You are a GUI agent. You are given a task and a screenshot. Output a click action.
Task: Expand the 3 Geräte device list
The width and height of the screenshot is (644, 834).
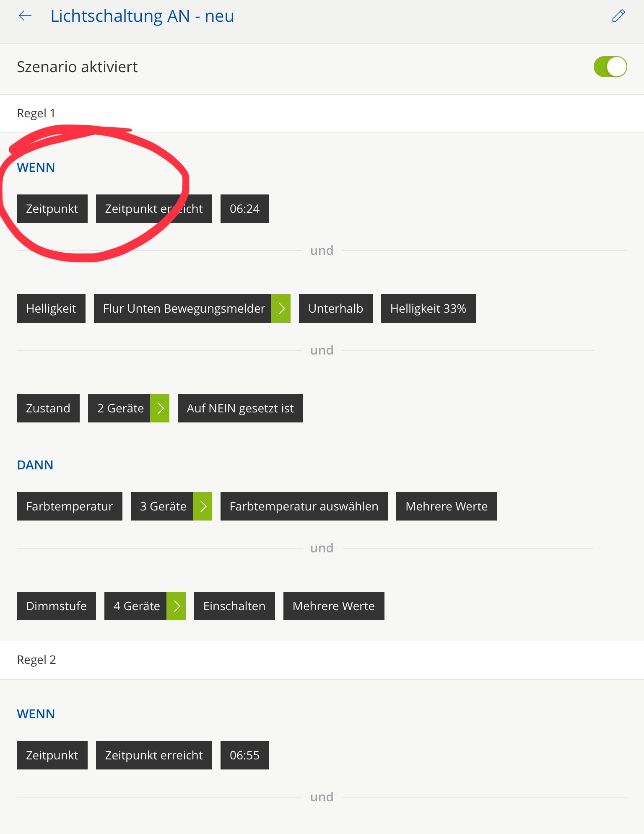(203, 506)
